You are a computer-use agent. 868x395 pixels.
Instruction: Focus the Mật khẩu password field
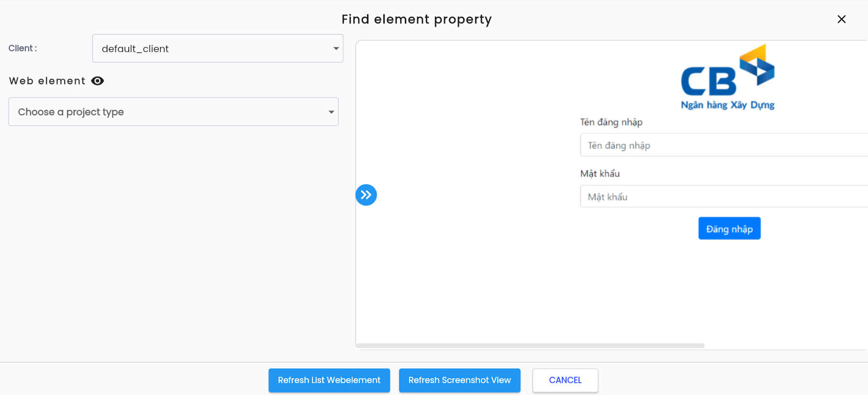(724, 197)
